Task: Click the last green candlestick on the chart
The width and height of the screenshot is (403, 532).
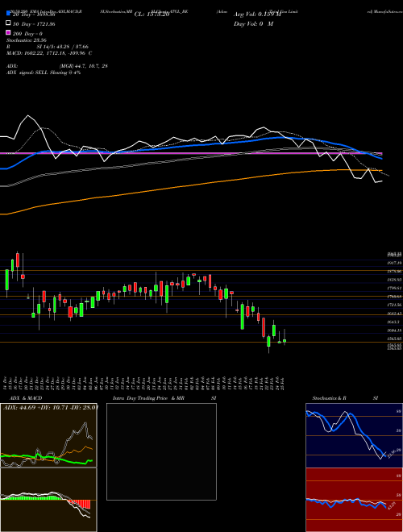Action: click(x=285, y=341)
